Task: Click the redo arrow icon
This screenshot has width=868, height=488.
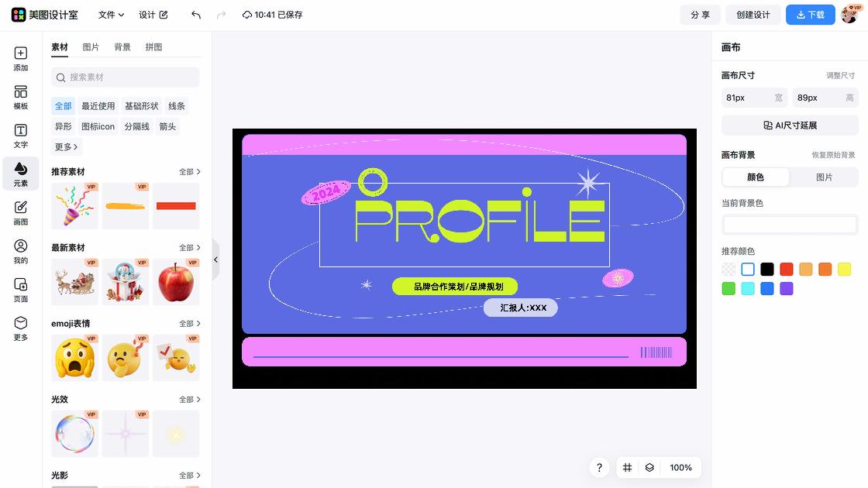Action: 221,15
